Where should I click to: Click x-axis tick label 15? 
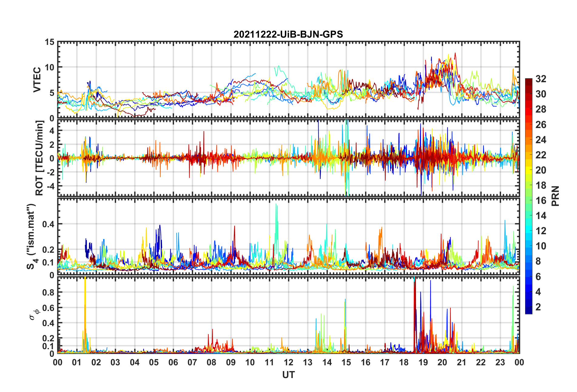point(346,362)
